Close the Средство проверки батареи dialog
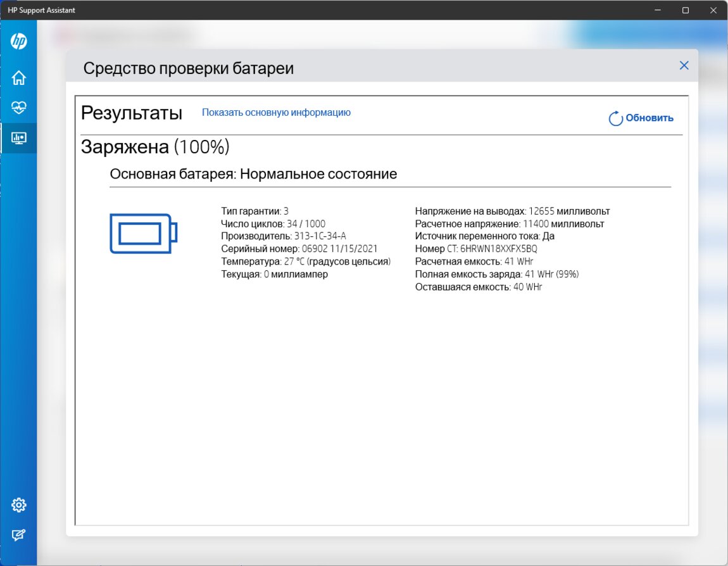This screenshot has width=728, height=566. [x=684, y=65]
